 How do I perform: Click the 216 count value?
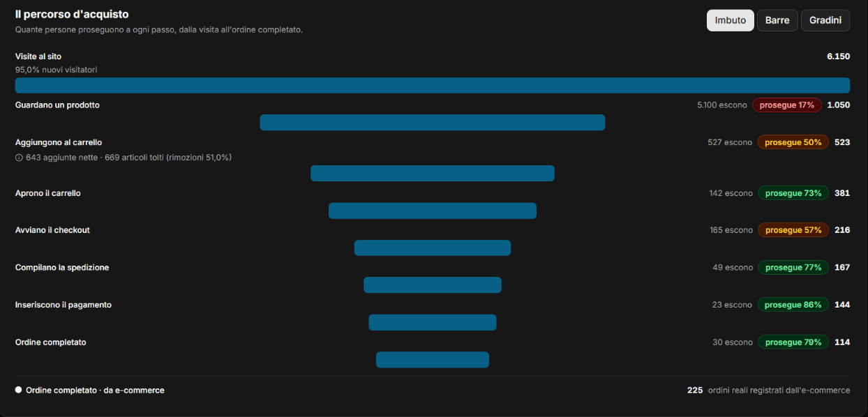[x=842, y=230]
